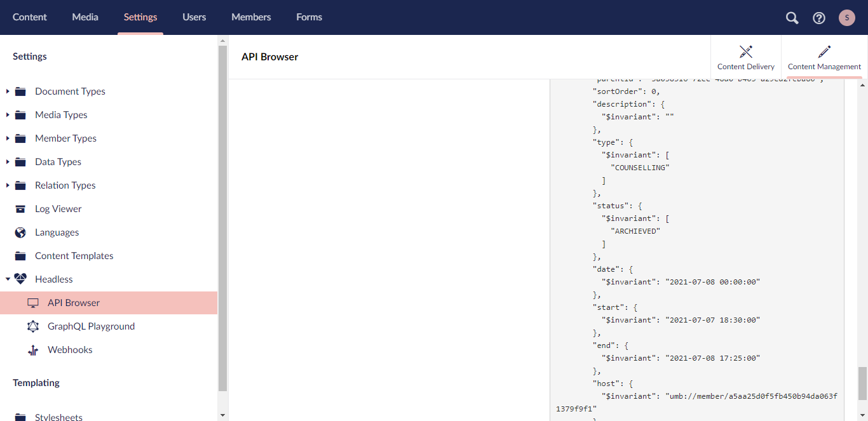
Task: Click the Settings sidebar heading
Action: tap(30, 57)
